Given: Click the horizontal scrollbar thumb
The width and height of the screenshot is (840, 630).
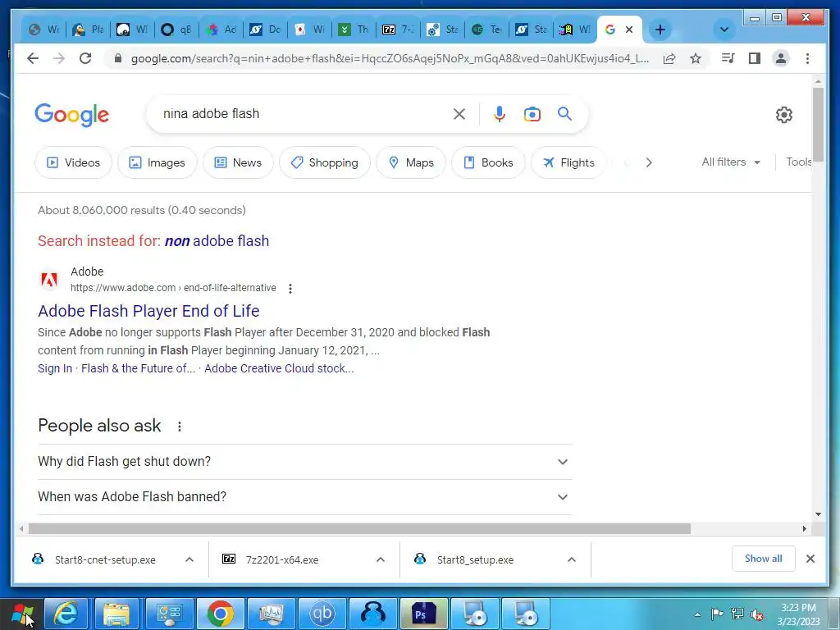Looking at the screenshot, I should point(359,529).
